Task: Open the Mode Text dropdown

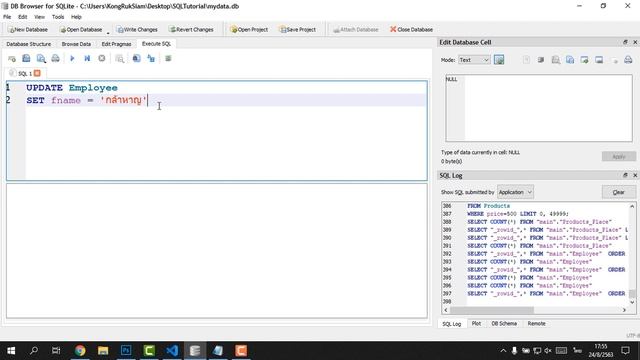Action: (x=474, y=60)
